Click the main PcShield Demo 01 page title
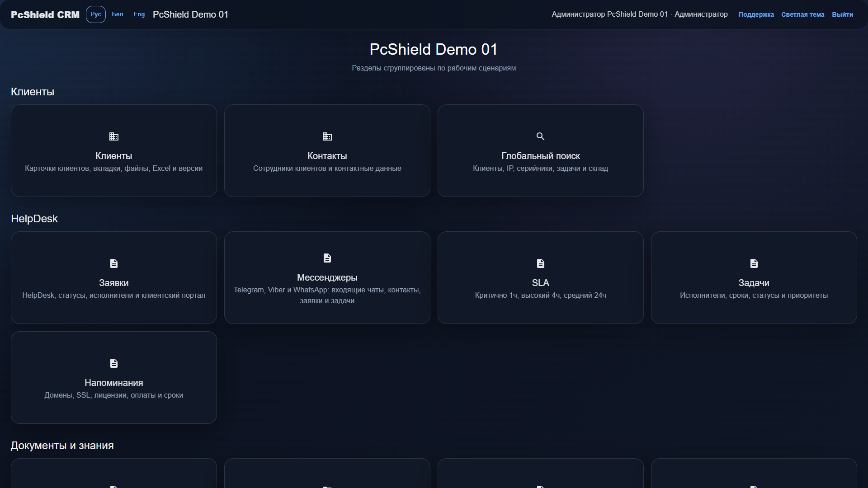 pyautogui.click(x=434, y=49)
